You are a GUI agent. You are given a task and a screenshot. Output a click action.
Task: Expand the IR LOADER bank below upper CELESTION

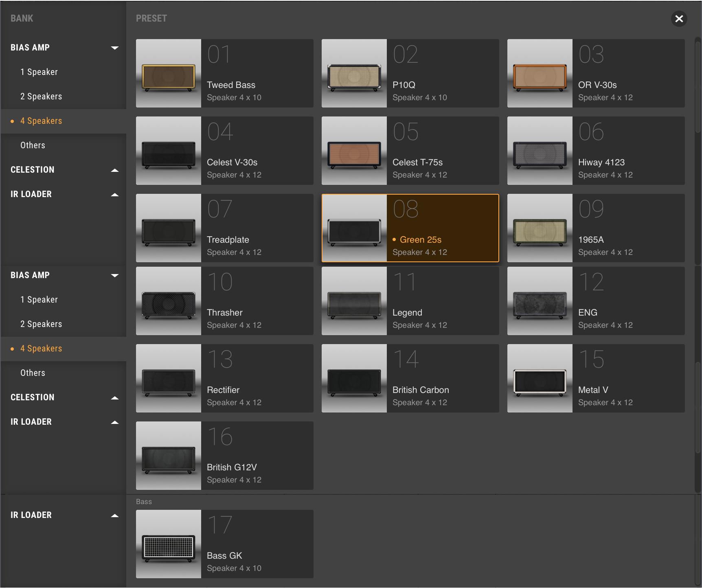point(115,194)
